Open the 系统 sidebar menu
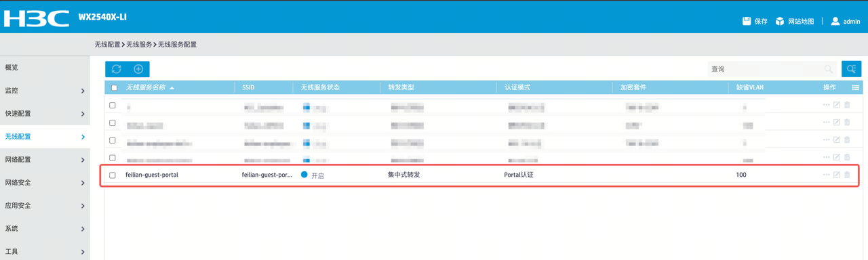The width and height of the screenshot is (868, 260). tap(45, 229)
